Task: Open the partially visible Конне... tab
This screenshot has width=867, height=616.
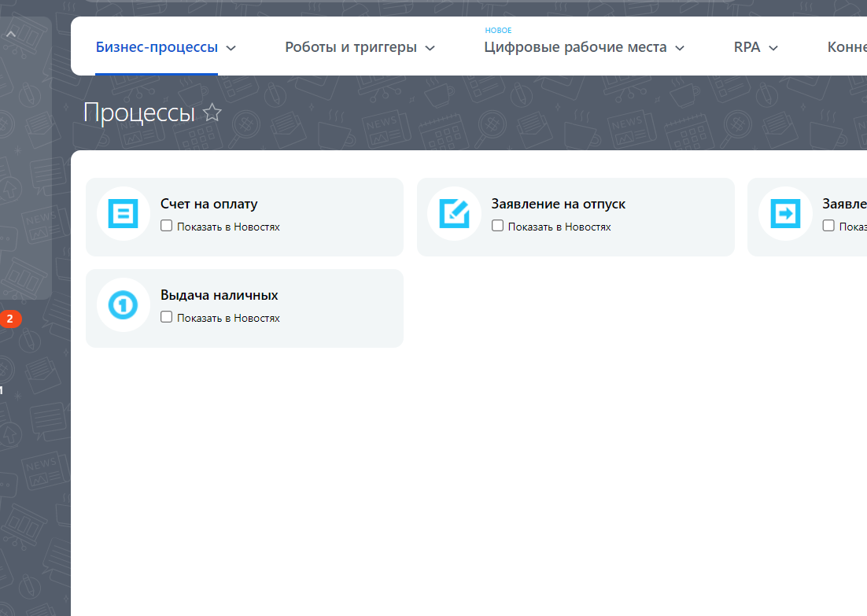Action: 847,47
